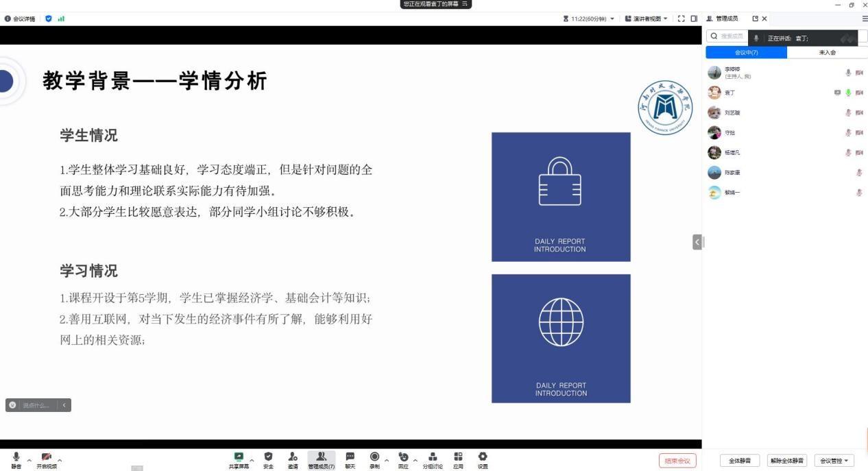868x471 pixels.
Task: Open the hamburger menu in members panel
Action: click(865, 19)
